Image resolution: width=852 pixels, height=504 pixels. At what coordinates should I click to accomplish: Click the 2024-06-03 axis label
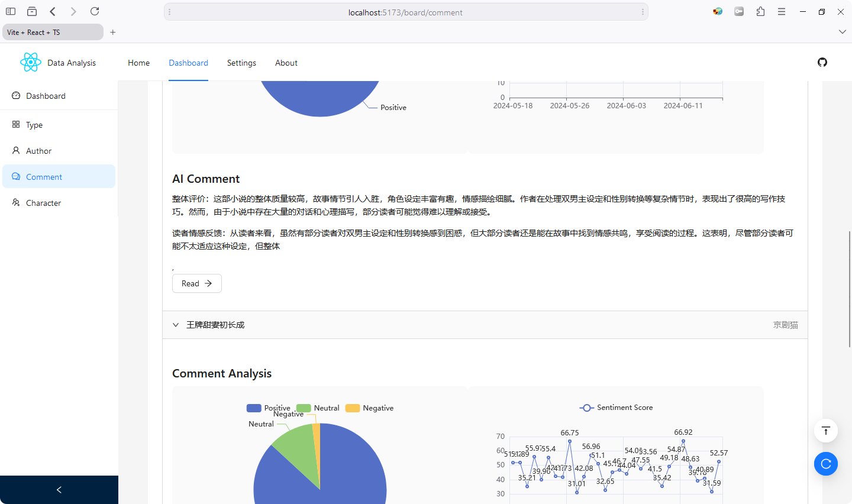[x=627, y=105]
